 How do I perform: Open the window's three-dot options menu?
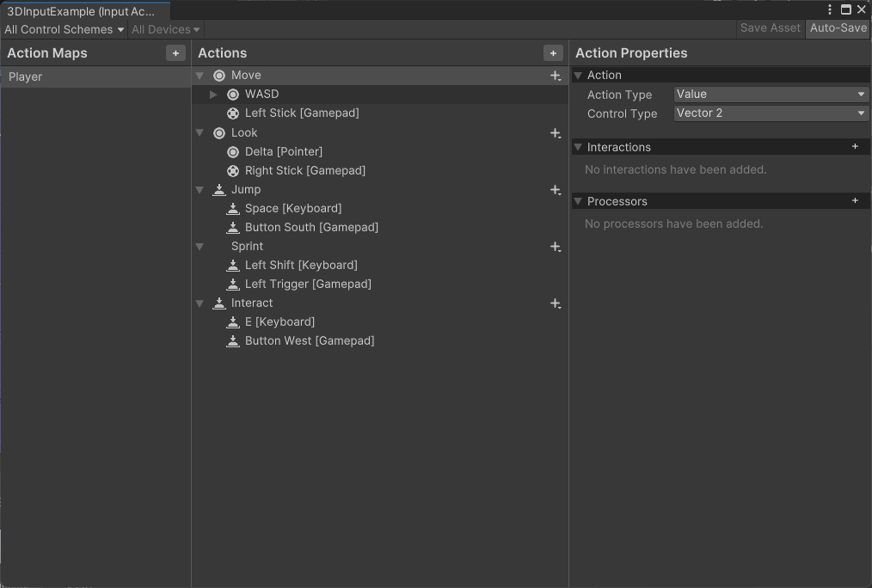click(x=830, y=9)
